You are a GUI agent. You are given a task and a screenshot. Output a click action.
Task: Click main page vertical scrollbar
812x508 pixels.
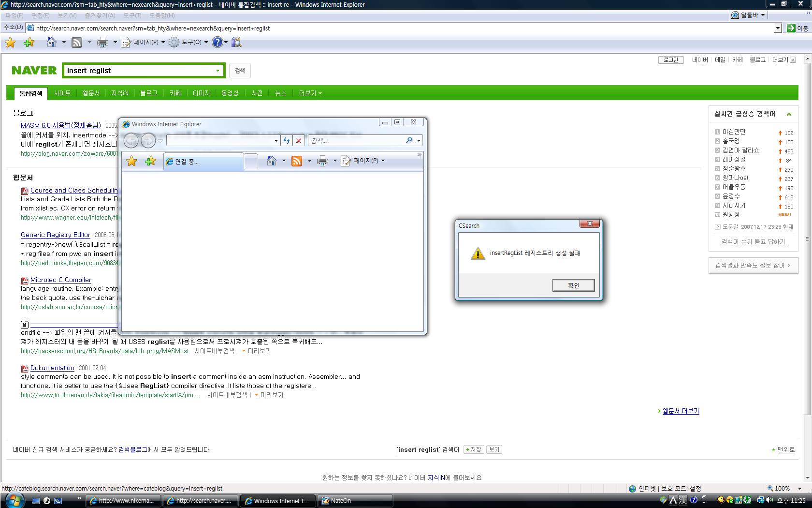pos(807,239)
